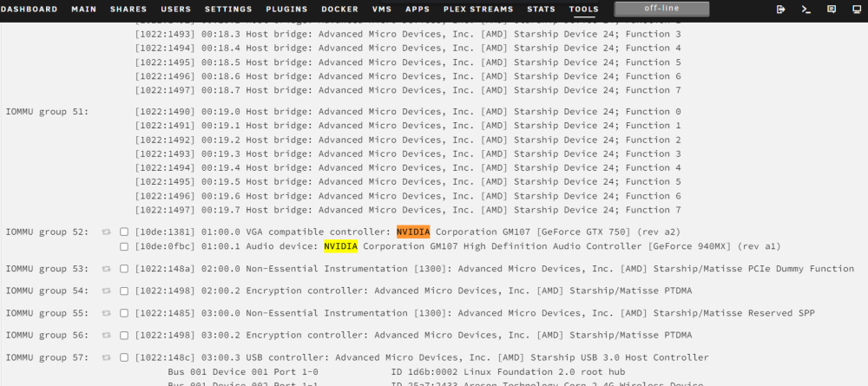Image resolution: width=868 pixels, height=386 pixels.
Task: Click the off-line status button
Action: coord(661,9)
